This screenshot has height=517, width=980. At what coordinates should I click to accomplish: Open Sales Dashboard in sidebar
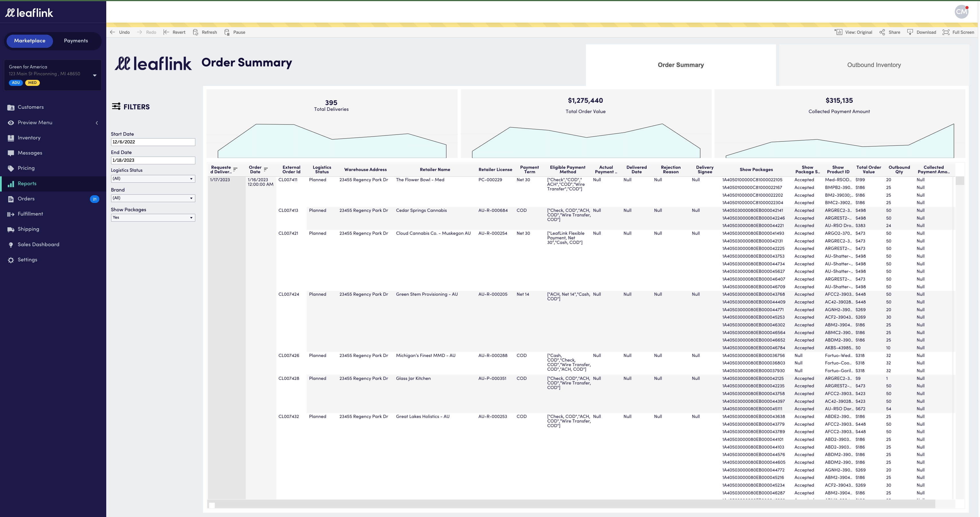(38, 244)
